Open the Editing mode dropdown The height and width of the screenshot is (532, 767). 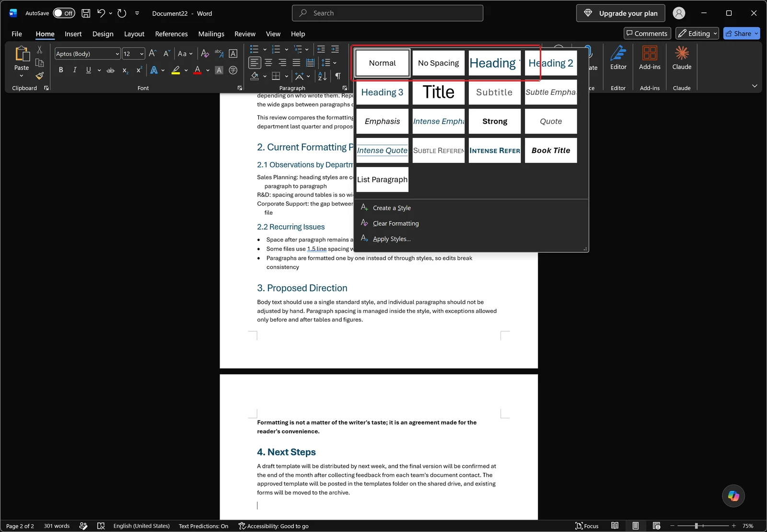coord(697,33)
